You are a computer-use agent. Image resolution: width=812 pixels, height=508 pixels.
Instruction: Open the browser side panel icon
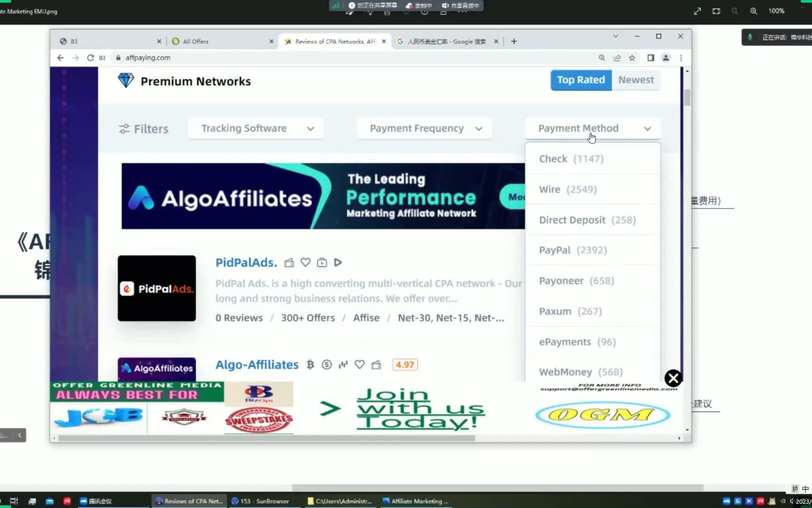click(x=651, y=58)
